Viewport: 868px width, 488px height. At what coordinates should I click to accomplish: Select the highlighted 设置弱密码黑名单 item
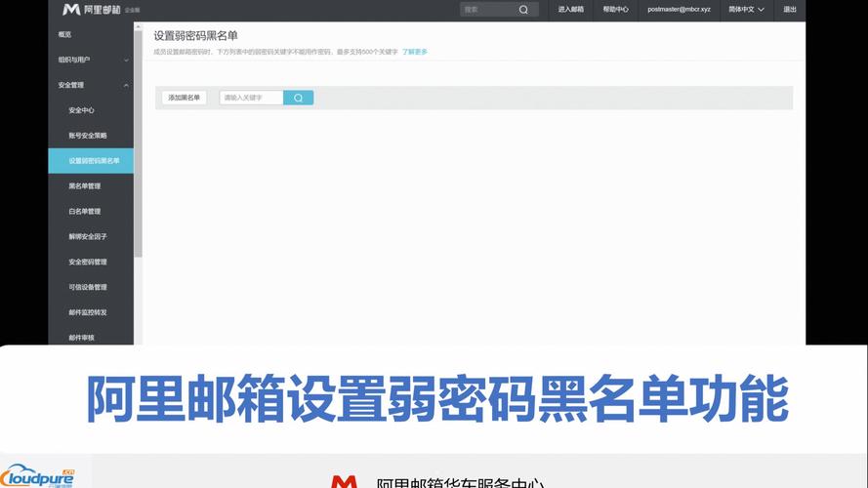[x=94, y=161]
